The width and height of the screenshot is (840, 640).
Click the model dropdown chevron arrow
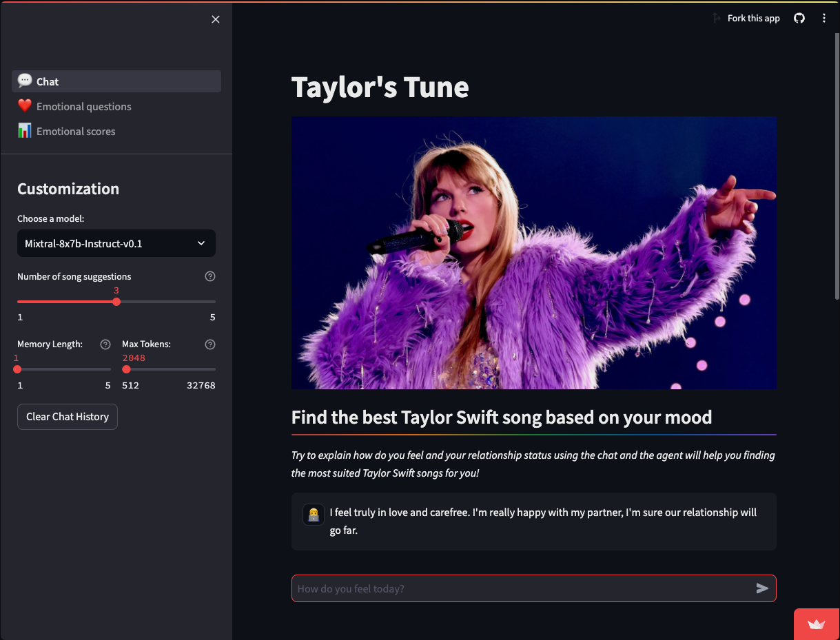coord(201,243)
